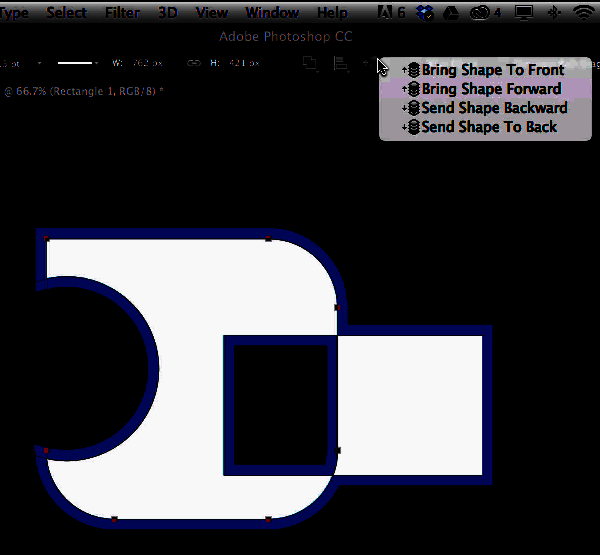Click the link width and height icon

pyautogui.click(x=193, y=63)
